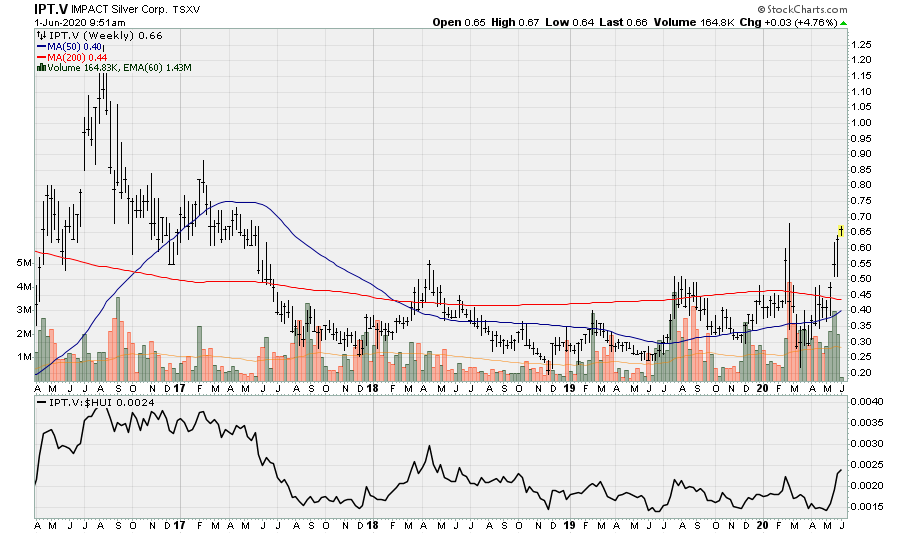
Task: Click the Low 0.64 quote value
Action: coord(569,23)
